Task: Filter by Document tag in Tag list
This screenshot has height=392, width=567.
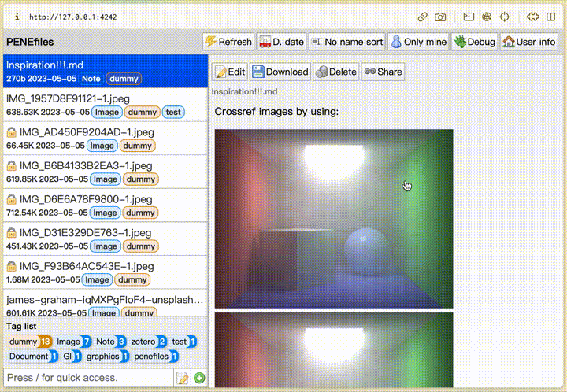Action: tap(33, 357)
